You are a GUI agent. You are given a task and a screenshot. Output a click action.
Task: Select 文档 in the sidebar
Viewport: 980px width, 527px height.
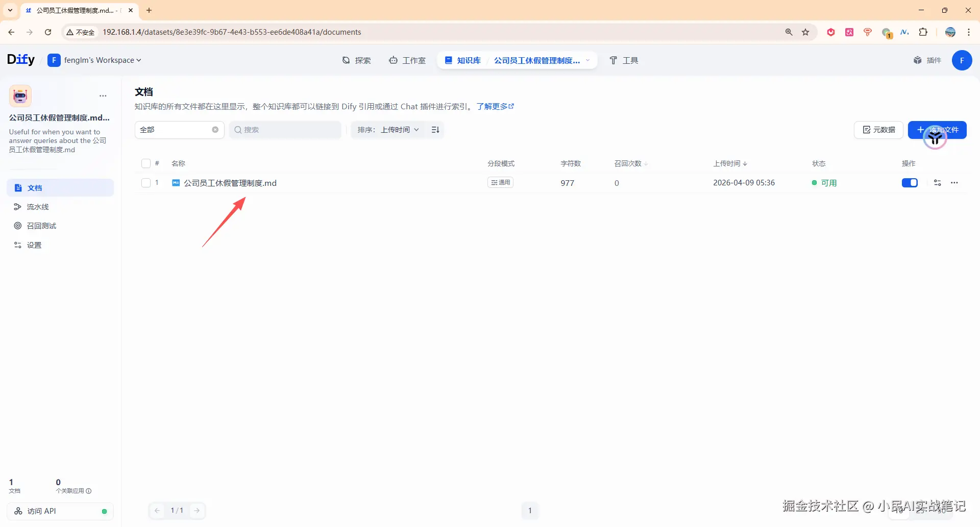click(60, 187)
